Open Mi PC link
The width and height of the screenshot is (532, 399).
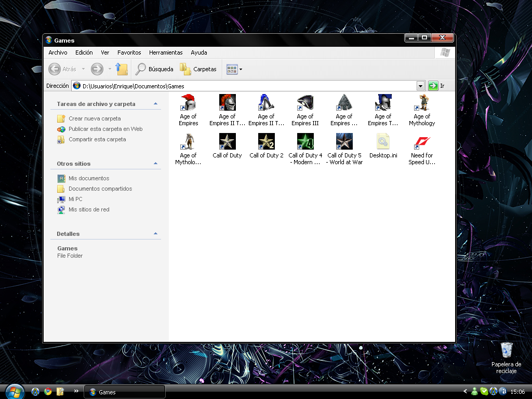pyautogui.click(x=75, y=199)
